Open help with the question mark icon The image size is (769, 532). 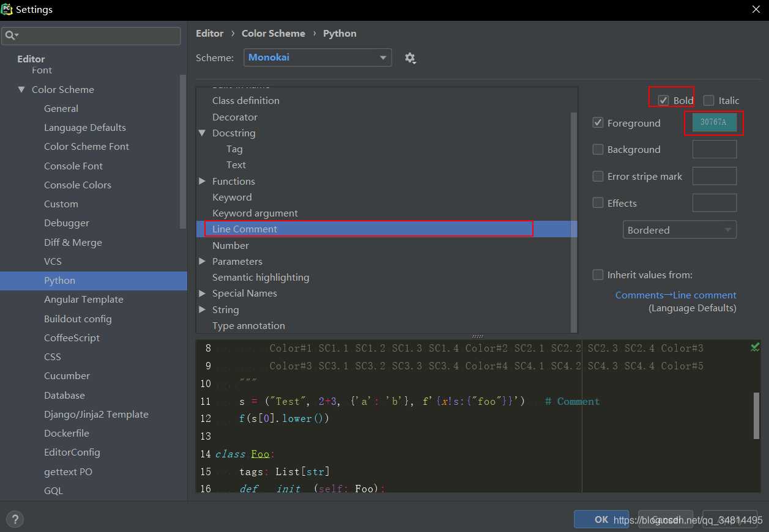15,519
